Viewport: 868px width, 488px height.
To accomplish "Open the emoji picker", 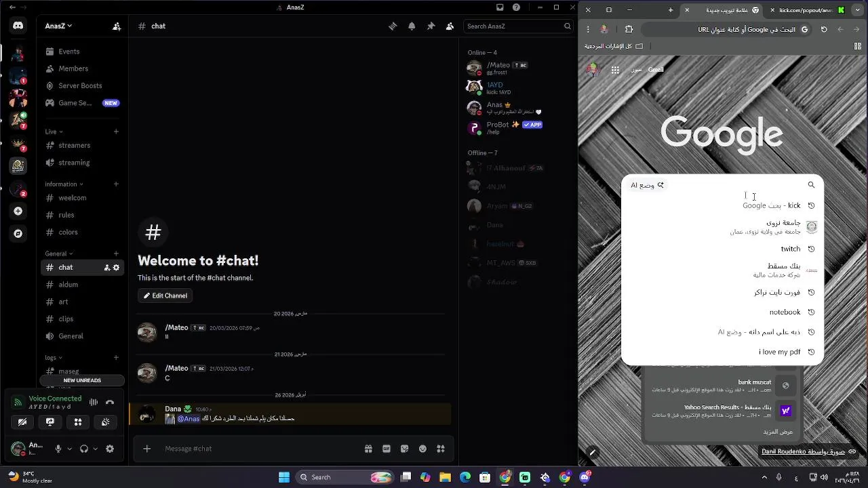I will click(x=422, y=449).
